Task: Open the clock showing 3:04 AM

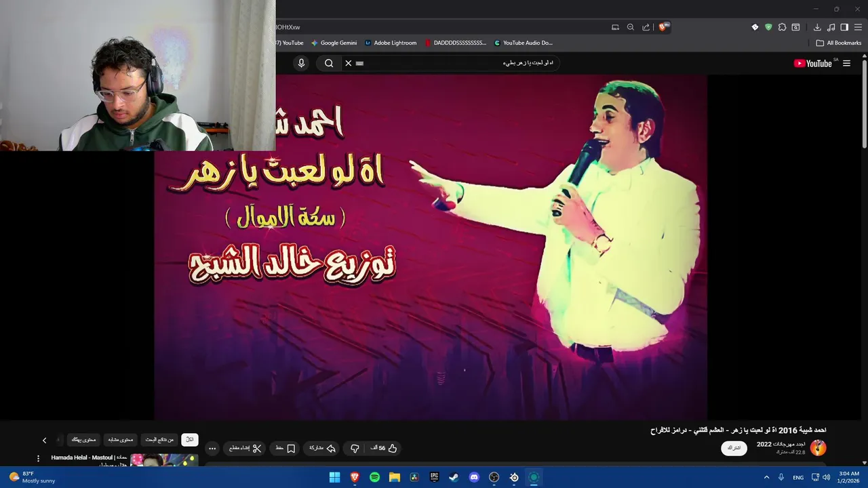Action: pos(849,477)
